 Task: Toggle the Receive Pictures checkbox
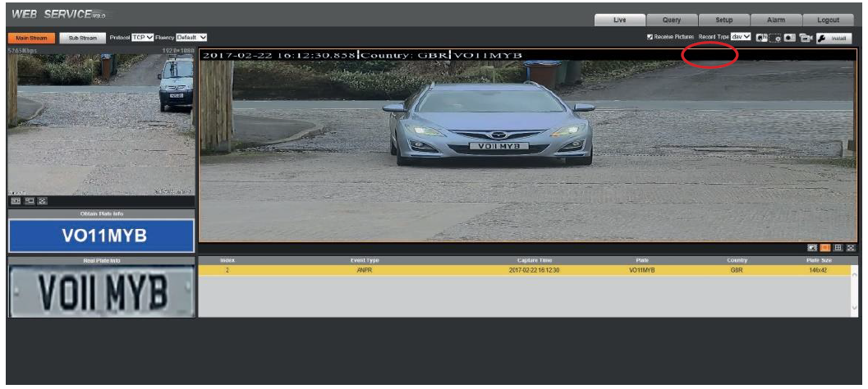point(650,37)
